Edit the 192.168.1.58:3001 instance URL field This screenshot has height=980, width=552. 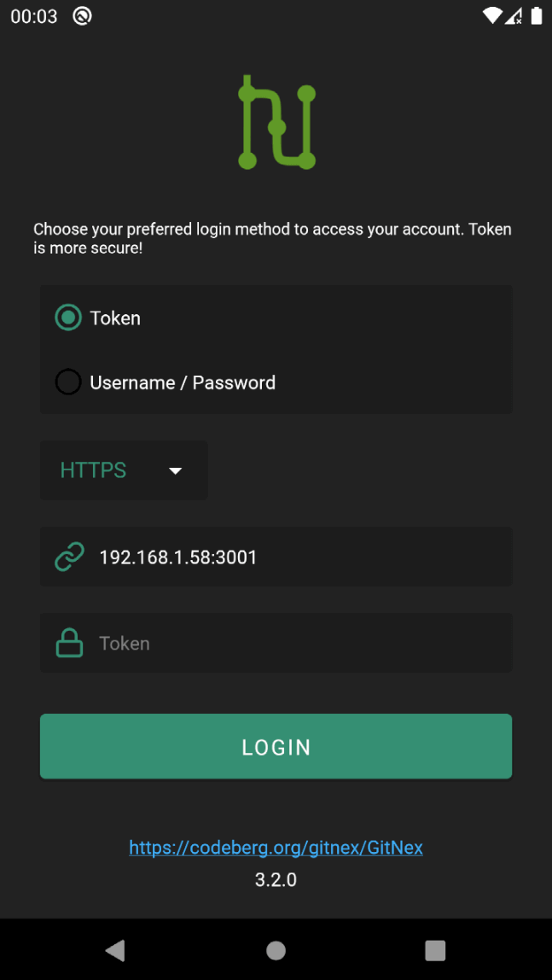276,557
